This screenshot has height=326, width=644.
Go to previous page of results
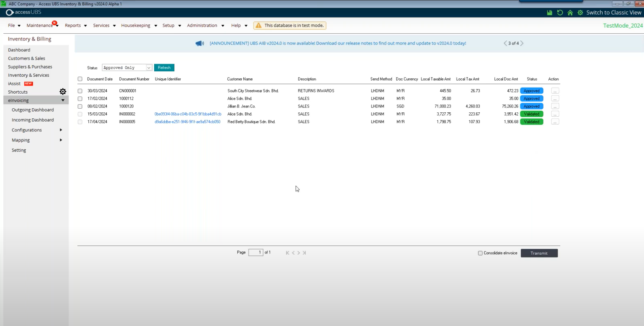tap(293, 253)
